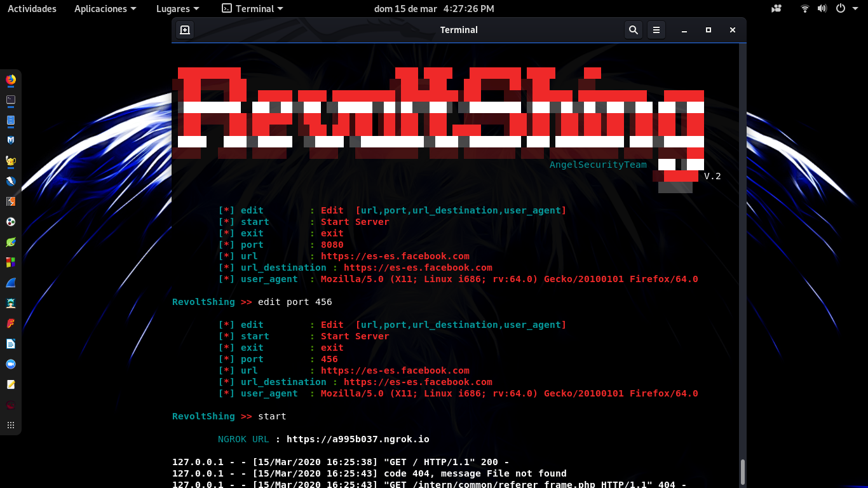The height and width of the screenshot is (488, 868).
Task: Click the port value 8080
Action: click(x=332, y=245)
